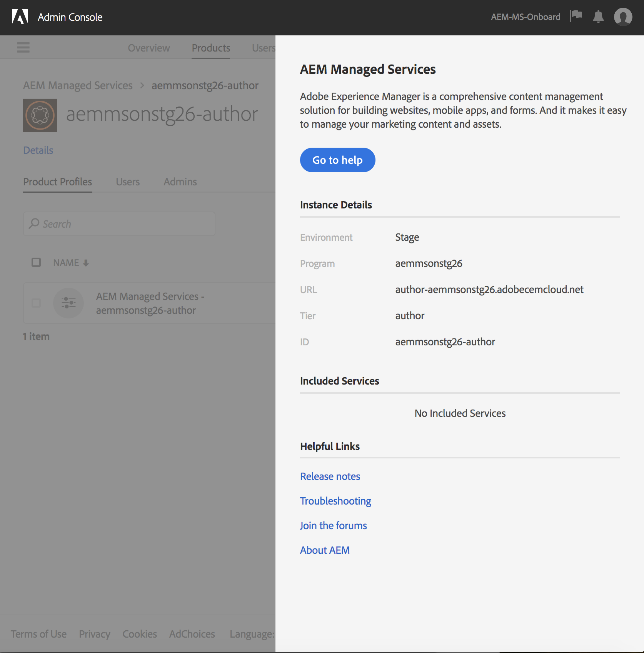Click the Join the forums link

point(333,526)
